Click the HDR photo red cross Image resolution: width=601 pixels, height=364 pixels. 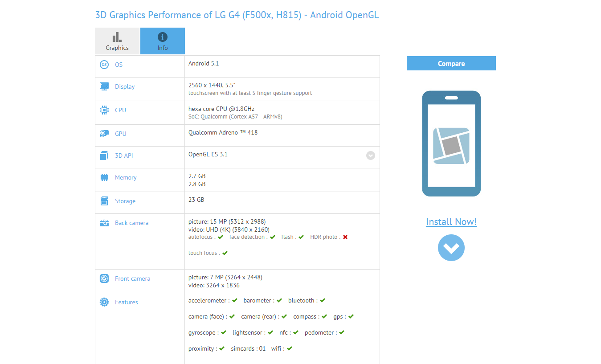(x=345, y=237)
